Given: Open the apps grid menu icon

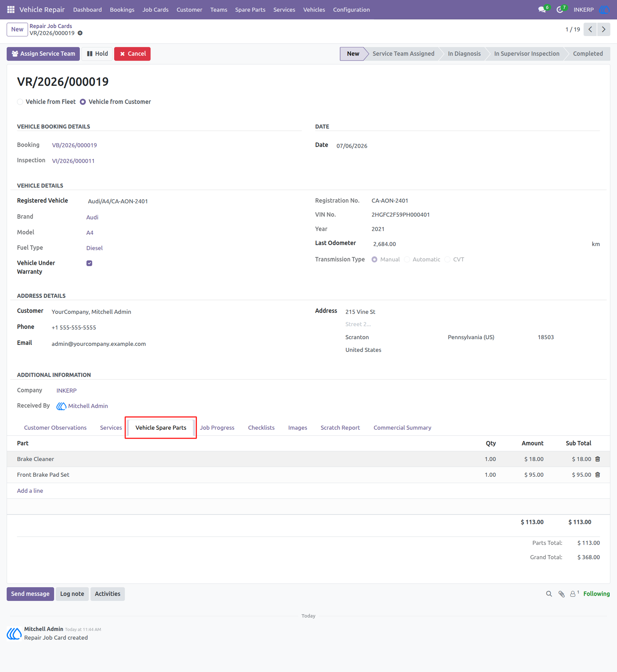Looking at the screenshot, I should pyautogui.click(x=11, y=9).
